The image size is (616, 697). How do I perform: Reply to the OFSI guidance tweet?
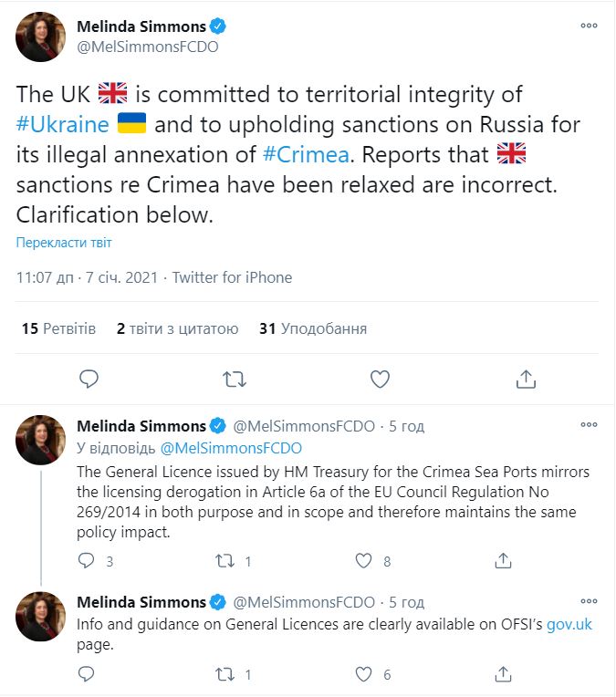pos(89,675)
